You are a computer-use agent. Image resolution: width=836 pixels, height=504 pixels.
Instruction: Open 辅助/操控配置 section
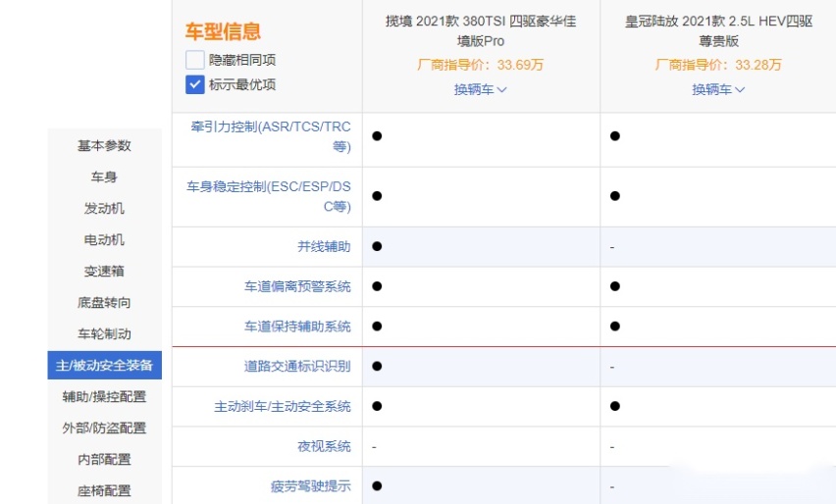tap(104, 396)
